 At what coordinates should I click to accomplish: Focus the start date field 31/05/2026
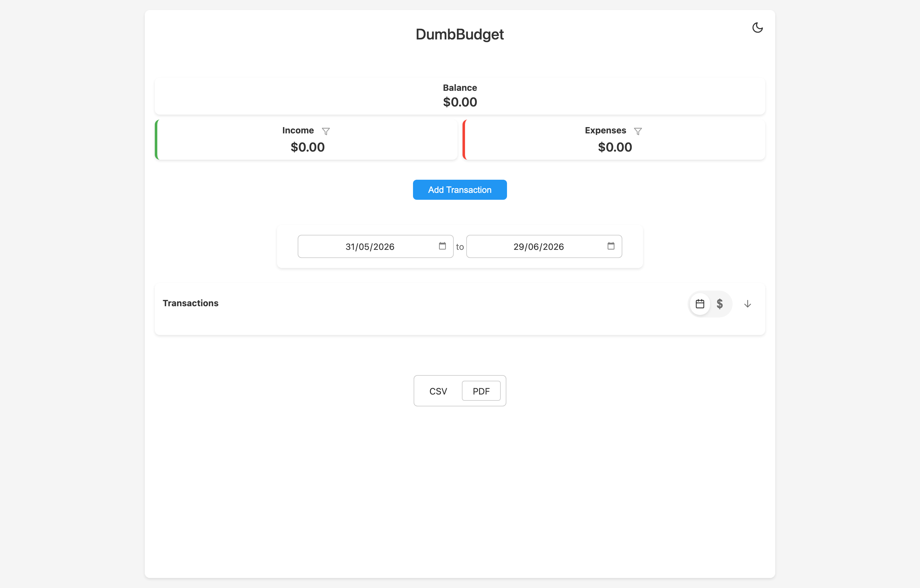click(x=376, y=247)
